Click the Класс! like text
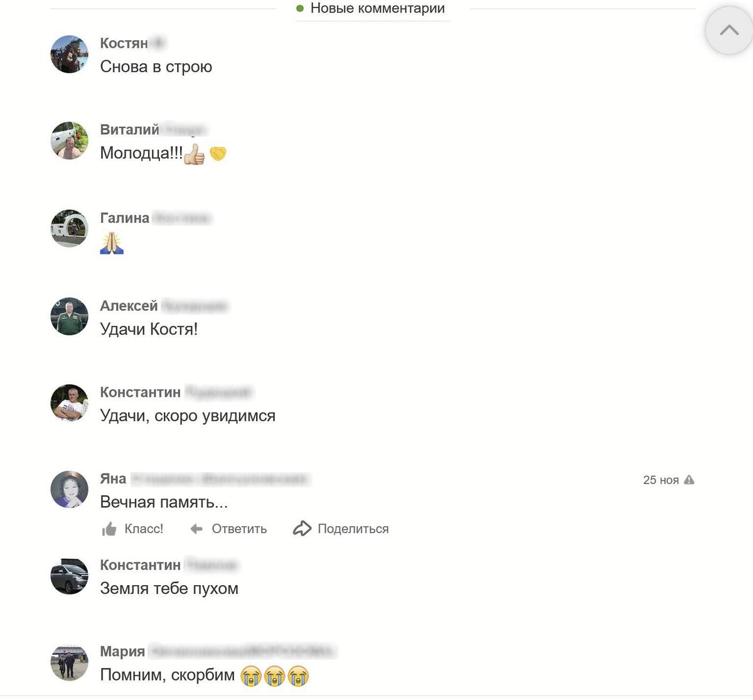Screen dimensions: 753x700 (144, 529)
